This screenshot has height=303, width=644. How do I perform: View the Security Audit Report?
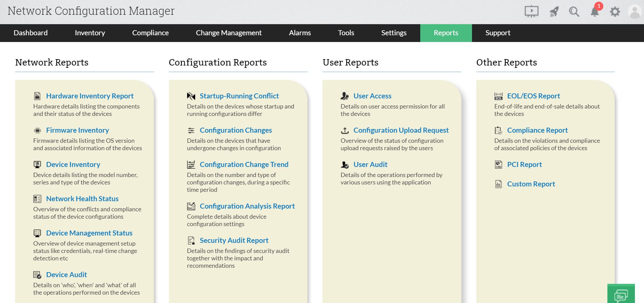pos(234,240)
